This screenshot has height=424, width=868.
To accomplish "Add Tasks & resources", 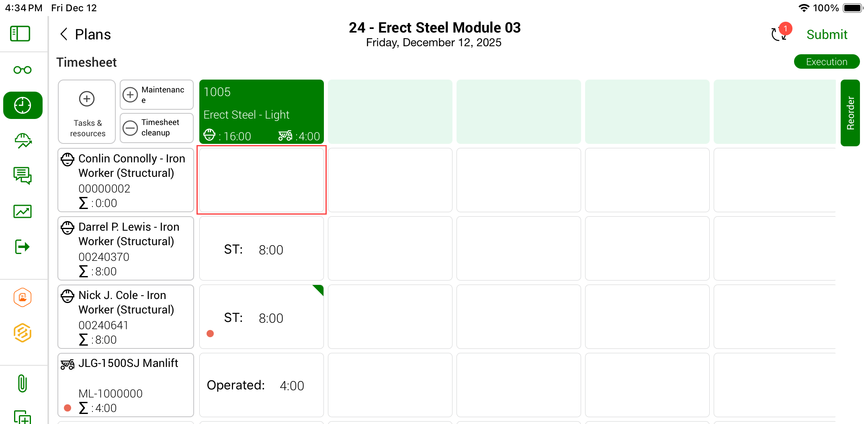I will [x=87, y=111].
